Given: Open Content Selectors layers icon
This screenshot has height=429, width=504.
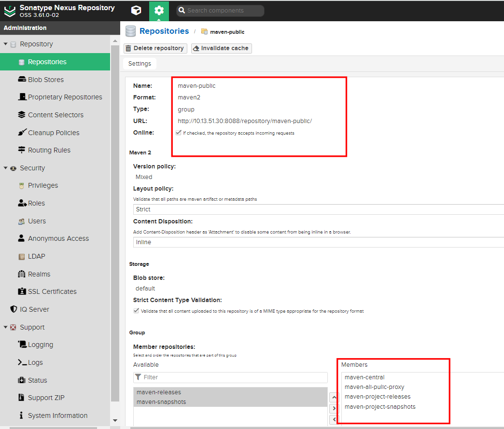Looking at the screenshot, I should (x=21, y=115).
